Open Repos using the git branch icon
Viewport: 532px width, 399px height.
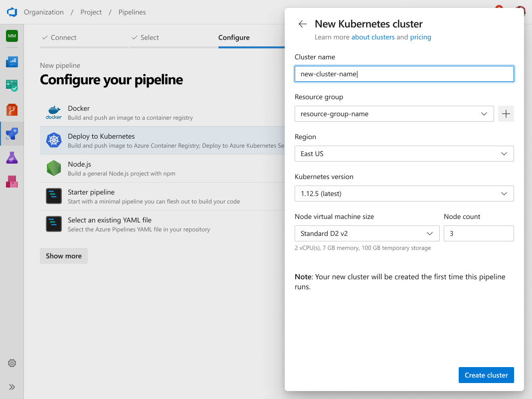(x=12, y=109)
